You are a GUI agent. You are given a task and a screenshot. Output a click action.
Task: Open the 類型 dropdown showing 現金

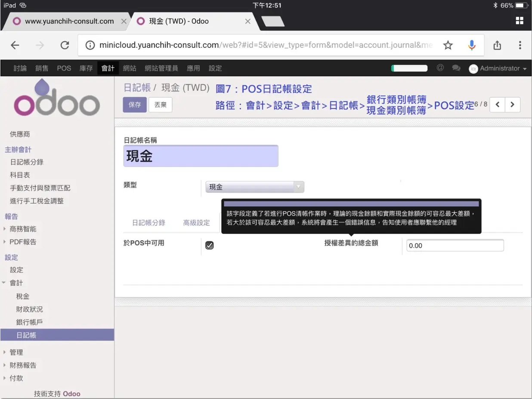(255, 187)
